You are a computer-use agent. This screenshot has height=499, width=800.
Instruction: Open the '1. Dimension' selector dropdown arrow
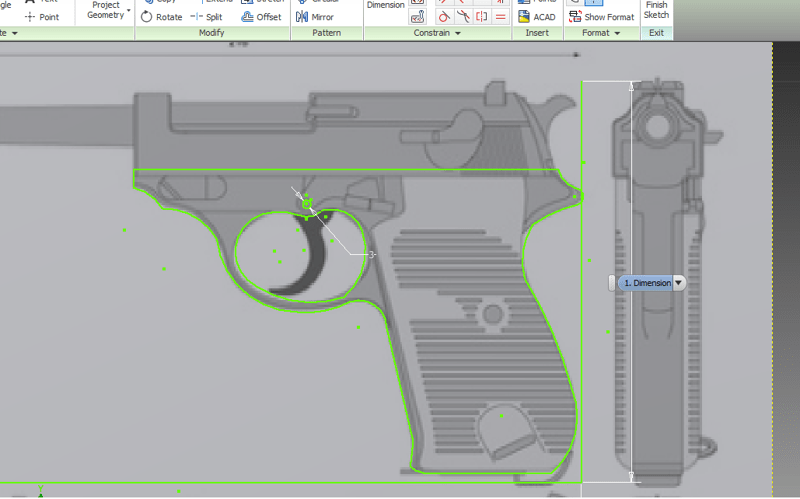point(679,283)
